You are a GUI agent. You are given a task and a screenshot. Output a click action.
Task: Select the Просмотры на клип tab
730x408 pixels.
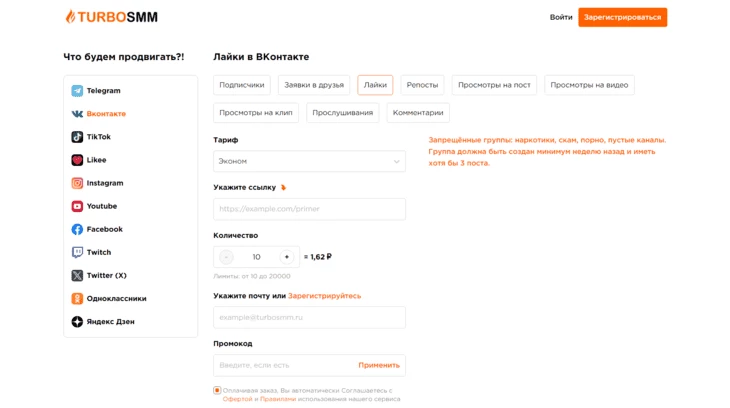(x=256, y=113)
